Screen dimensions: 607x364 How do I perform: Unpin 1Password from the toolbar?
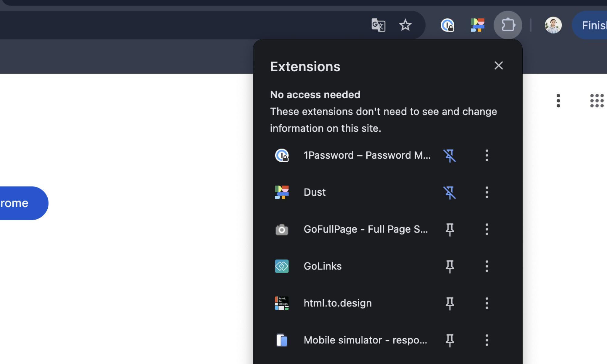tap(449, 155)
